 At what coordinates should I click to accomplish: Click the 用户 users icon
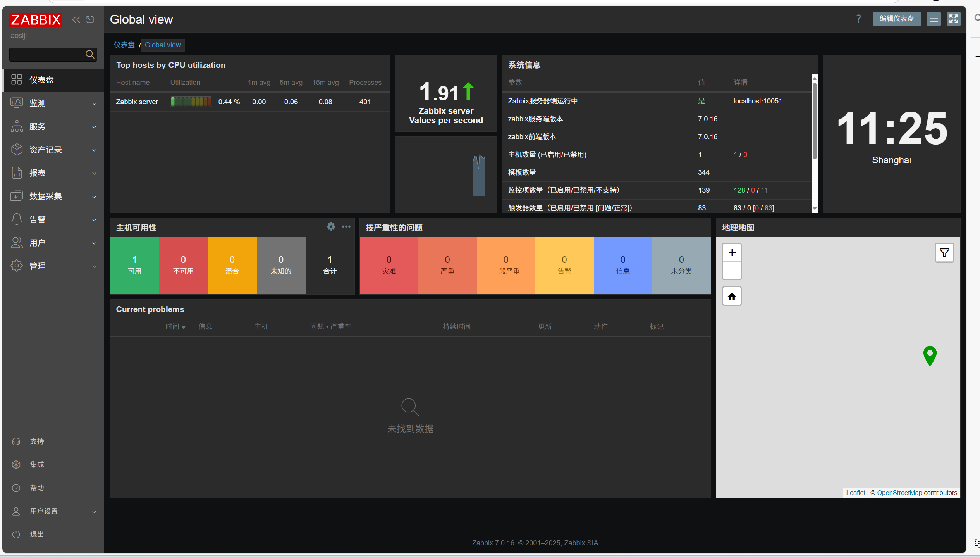pyautogui.click(x=17, y=243)
